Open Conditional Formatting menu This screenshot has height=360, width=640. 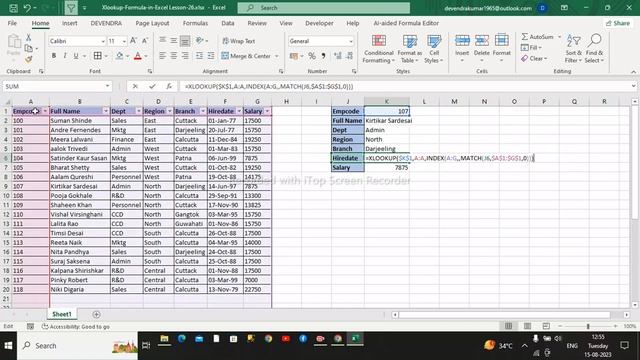pyautogui.click(x=379, y=49)
